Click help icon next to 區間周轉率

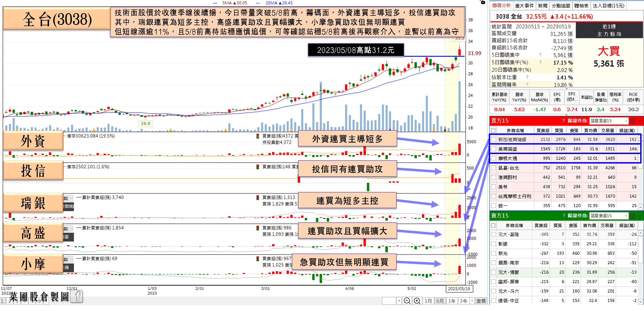(527, 85)
